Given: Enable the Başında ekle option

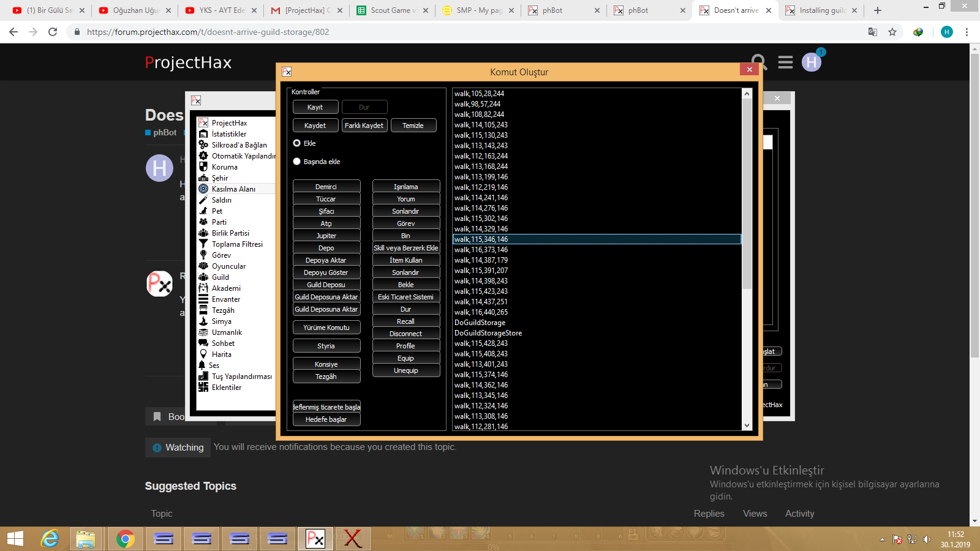Looking at the screenshot, I should pyautogui.click(x=296, y=161).
